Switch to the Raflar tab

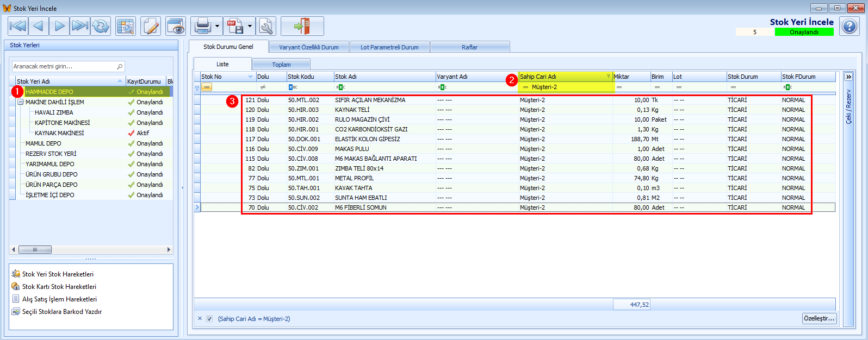470,47
